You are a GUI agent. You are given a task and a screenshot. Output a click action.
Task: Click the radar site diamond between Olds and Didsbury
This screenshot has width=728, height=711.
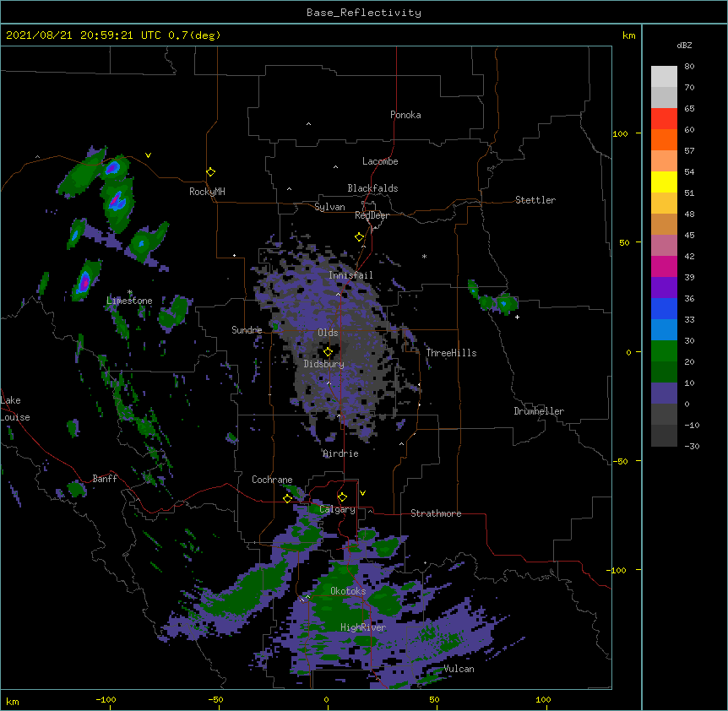pos(328,351)
